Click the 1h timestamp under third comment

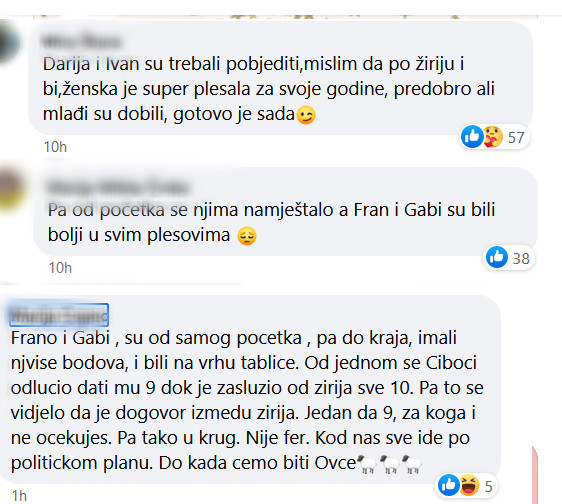(19, 496)
